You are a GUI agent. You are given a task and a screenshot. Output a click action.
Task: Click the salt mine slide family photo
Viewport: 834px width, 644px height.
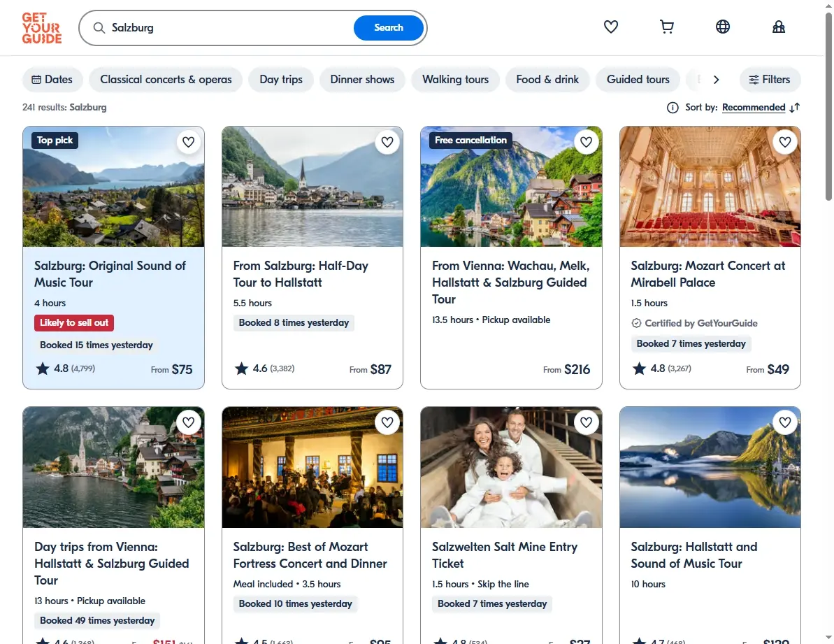(x=511, y=468)
